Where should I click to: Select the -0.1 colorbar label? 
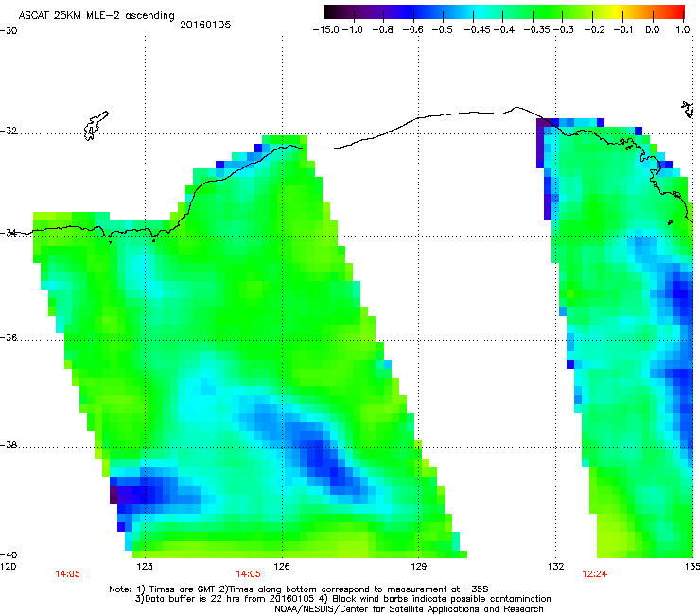[623, 30]
